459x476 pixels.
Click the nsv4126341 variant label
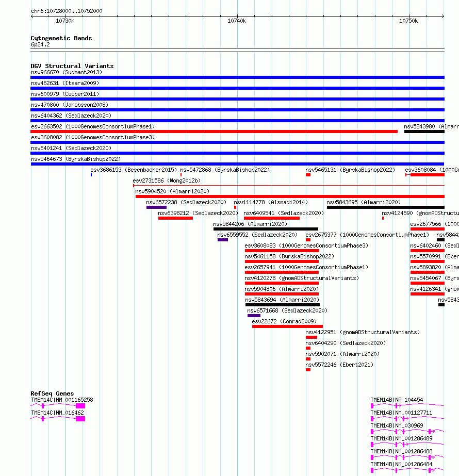pyautogui.click(x=434, y=289)
